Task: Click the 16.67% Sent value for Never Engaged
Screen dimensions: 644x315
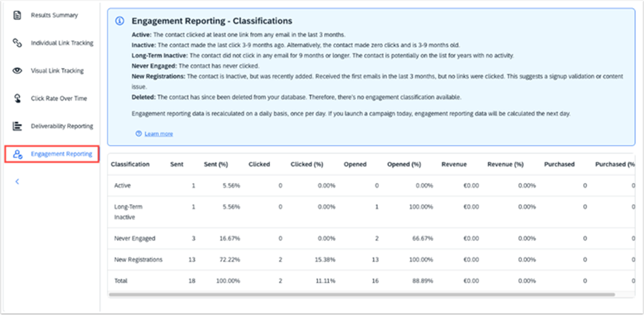Action: pos(230,238)
